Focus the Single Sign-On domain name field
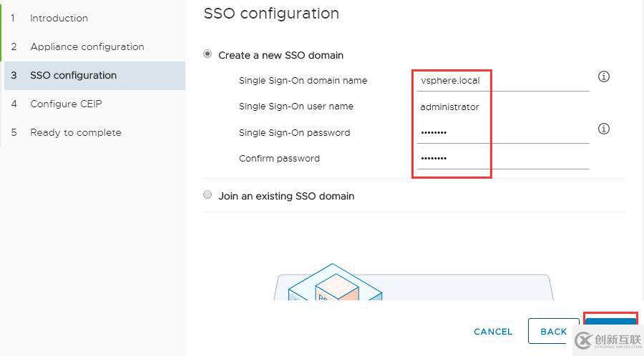Viewport: 644px width, 356px height. (x=503, y=80)
